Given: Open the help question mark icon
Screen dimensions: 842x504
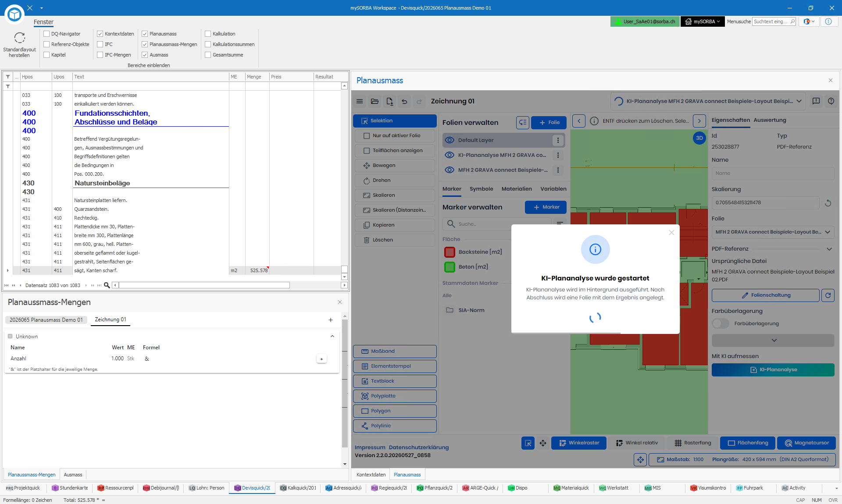Looking at the screenshot, I should [831, 101].
